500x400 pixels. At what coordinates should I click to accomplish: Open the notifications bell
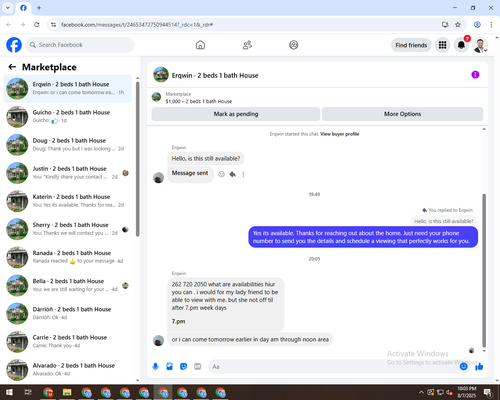tap(461, 45)
